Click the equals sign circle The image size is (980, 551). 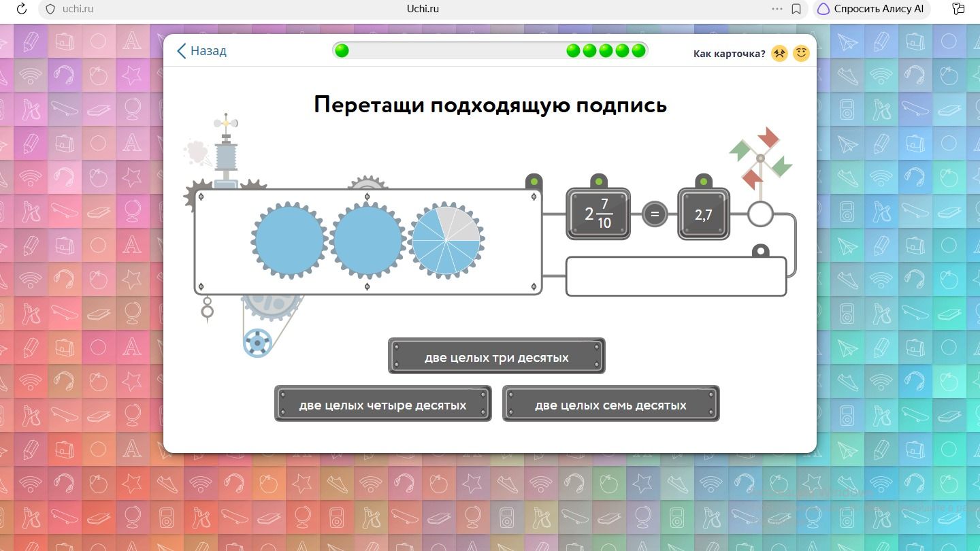point(655,214)
